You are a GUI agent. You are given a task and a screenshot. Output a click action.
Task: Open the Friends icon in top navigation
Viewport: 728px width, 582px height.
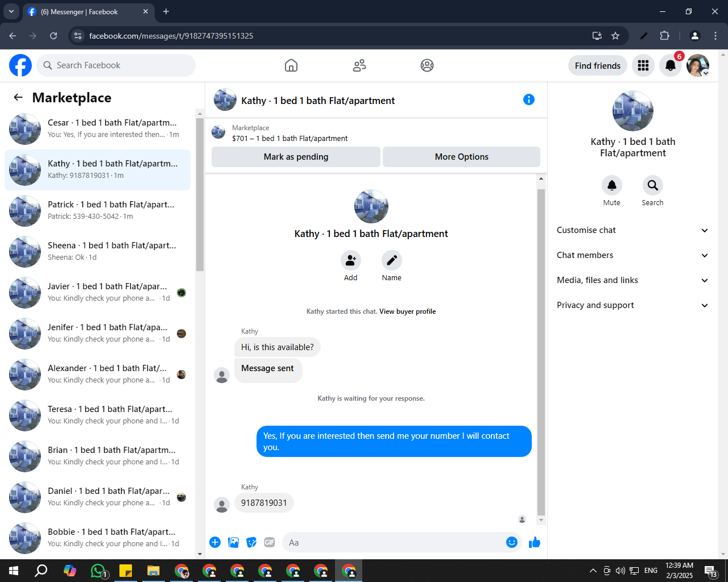point(359,65)
